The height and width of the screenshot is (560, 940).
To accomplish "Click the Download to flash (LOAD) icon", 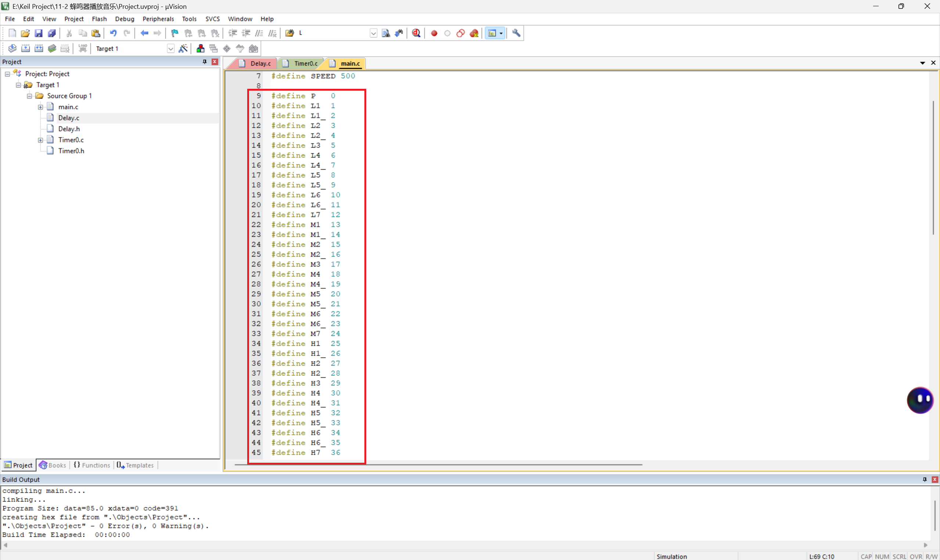I will coord(83,48).
